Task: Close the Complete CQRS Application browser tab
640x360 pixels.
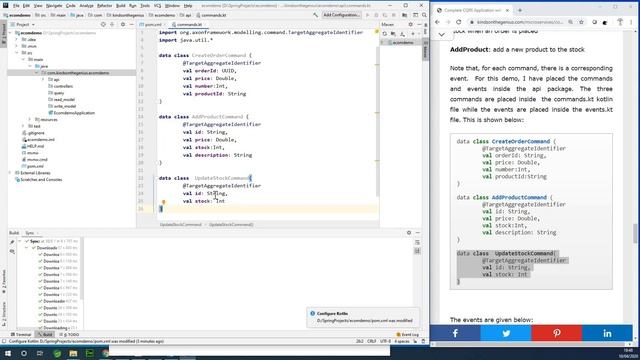Action: [x=507, y=10]
